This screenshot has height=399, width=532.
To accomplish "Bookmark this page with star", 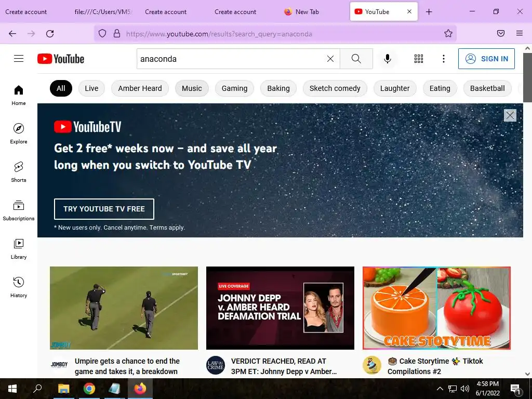I will click(x=448, y=33).
